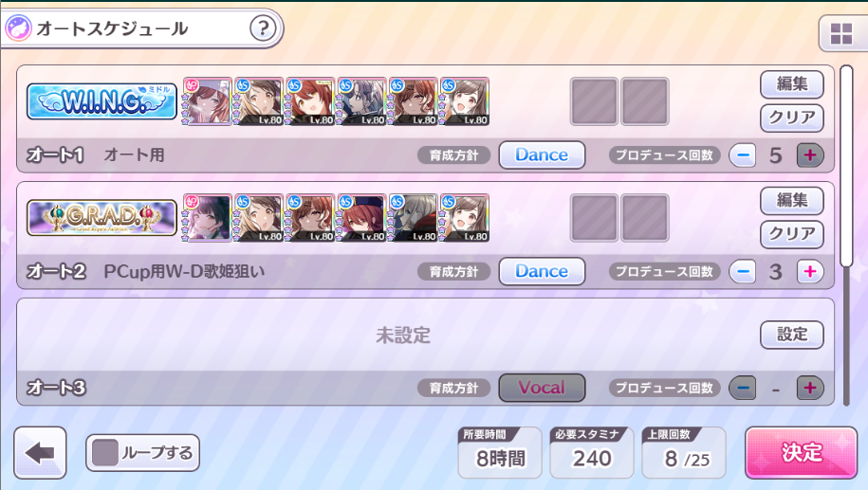The width and height of the screenshot is (868, 490).
Task: Set up オート3 with 設定 button
Action: coord(791,335)
